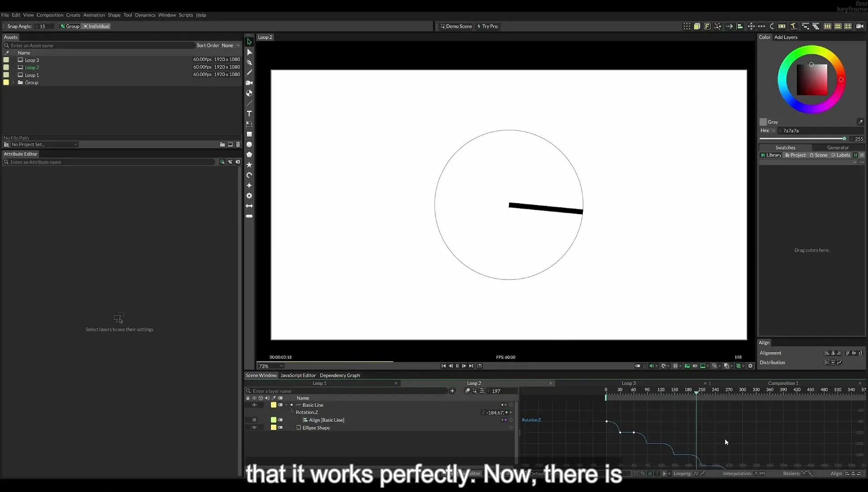Switch to Dependency Graph tab

(x=340, y=375)
